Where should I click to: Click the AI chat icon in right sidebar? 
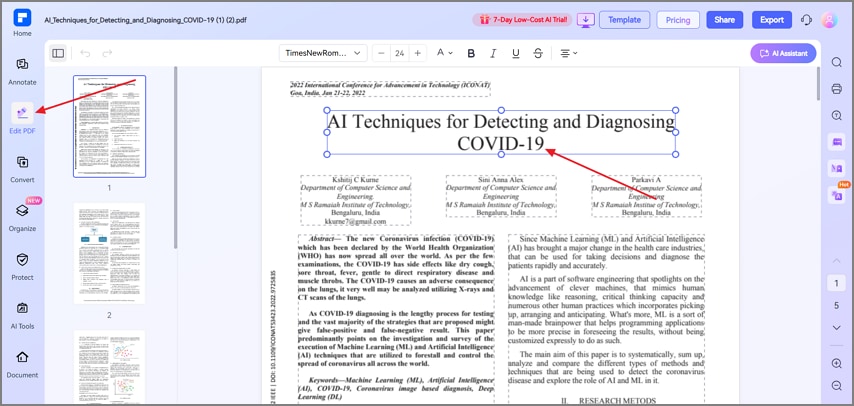(x=837, y=142)
